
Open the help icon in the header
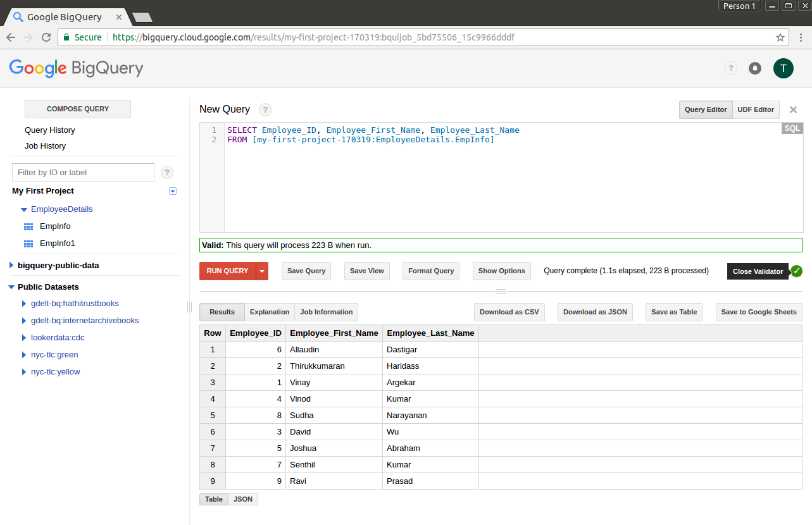[x=731, y=68]
